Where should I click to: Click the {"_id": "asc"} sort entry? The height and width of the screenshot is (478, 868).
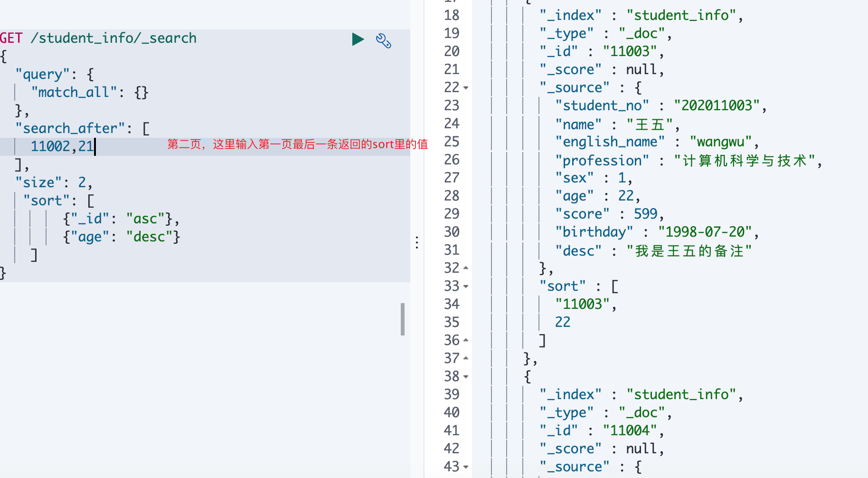click(122, 219)
